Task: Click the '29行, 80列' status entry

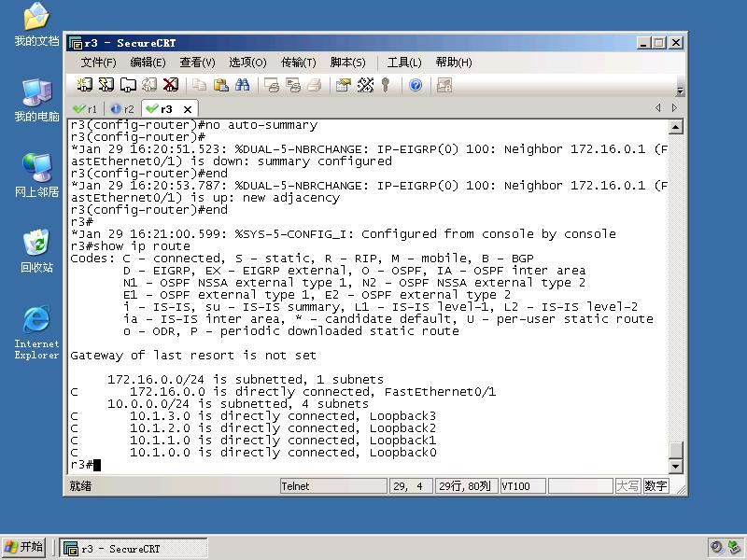Action: coord(465,486)
